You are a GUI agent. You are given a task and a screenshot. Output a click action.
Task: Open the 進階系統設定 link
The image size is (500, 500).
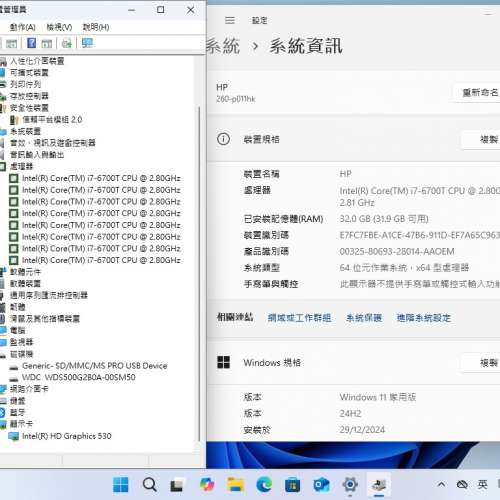coord(424,318)
